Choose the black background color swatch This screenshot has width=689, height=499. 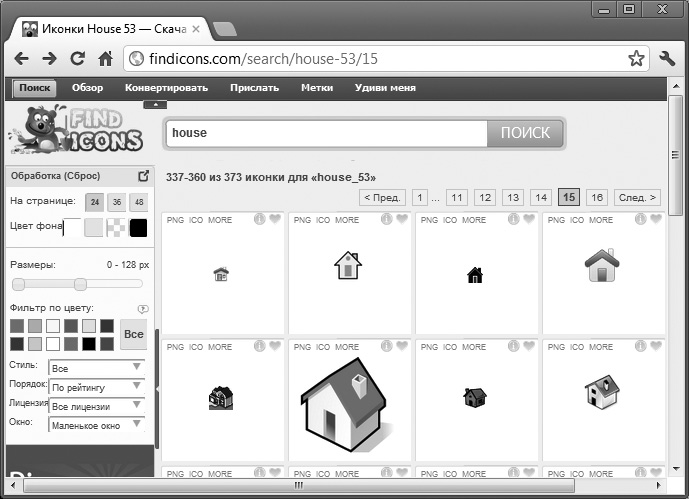pos(138,228)
